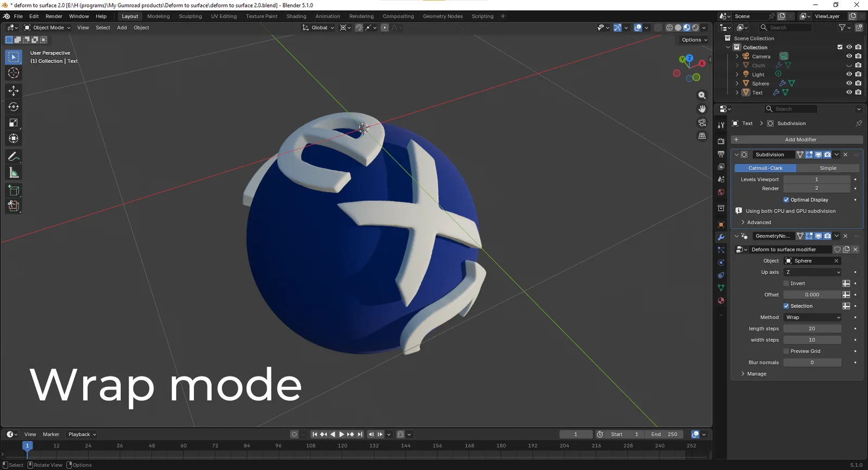Image resolution: width=868 pixels, height=470 pixels.
Task: Hide the Camera object in outliner
Action: [x=849, y=56]
